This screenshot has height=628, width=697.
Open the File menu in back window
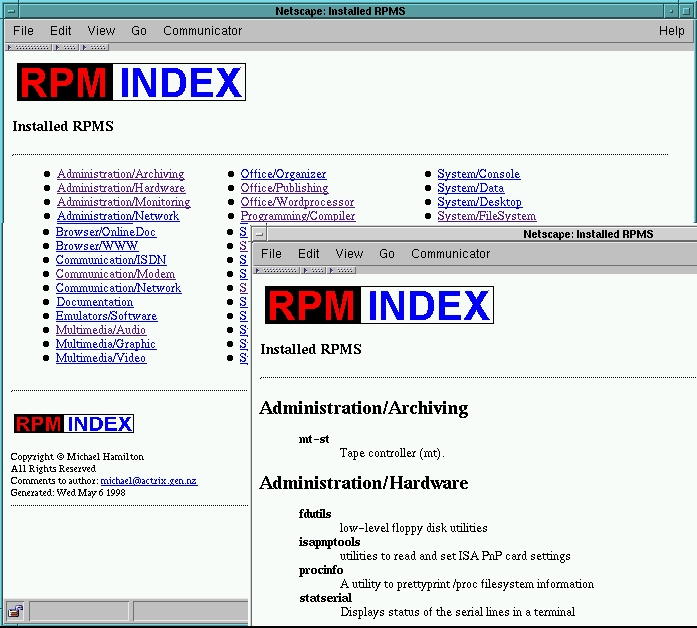pyautogui.click(x=23, y=31)
